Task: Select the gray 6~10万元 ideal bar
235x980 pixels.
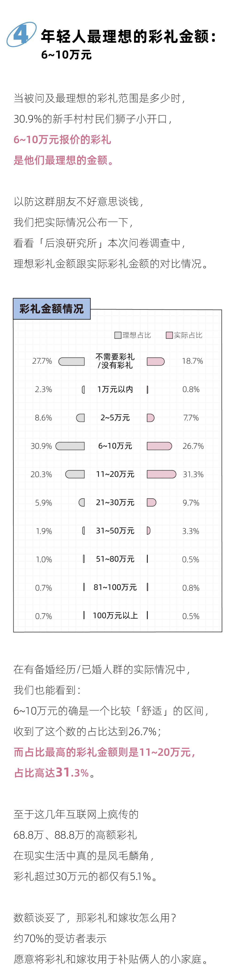Action: point(70,446)
